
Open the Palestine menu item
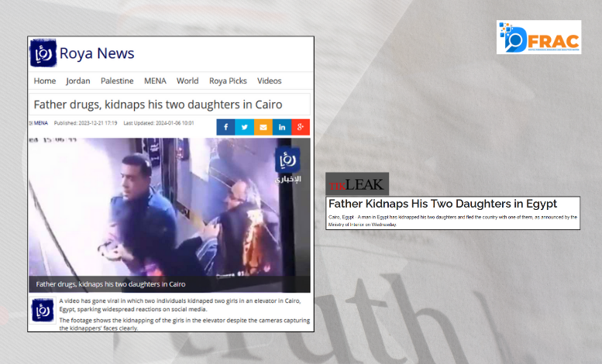pos(117,81)
